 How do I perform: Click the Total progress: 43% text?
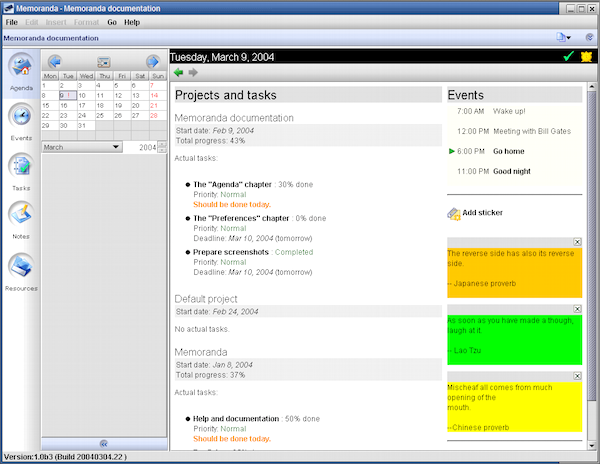pos(210,141)
